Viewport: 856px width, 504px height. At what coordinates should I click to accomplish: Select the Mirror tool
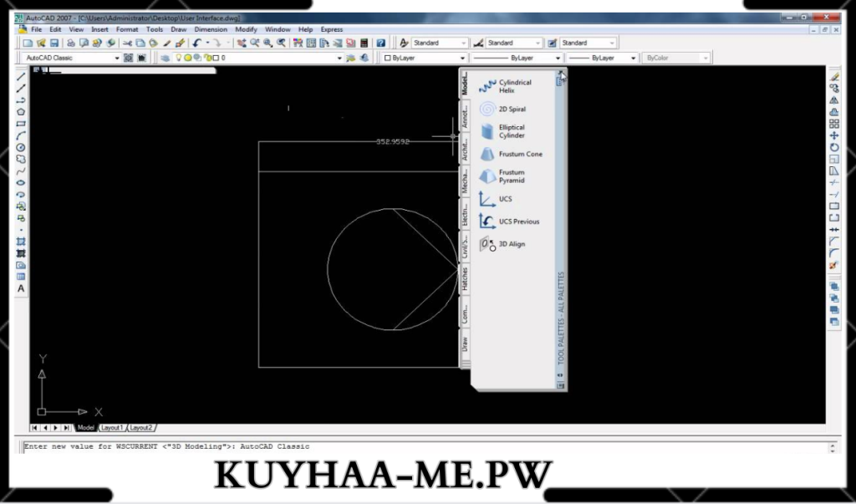coord(834,100)
